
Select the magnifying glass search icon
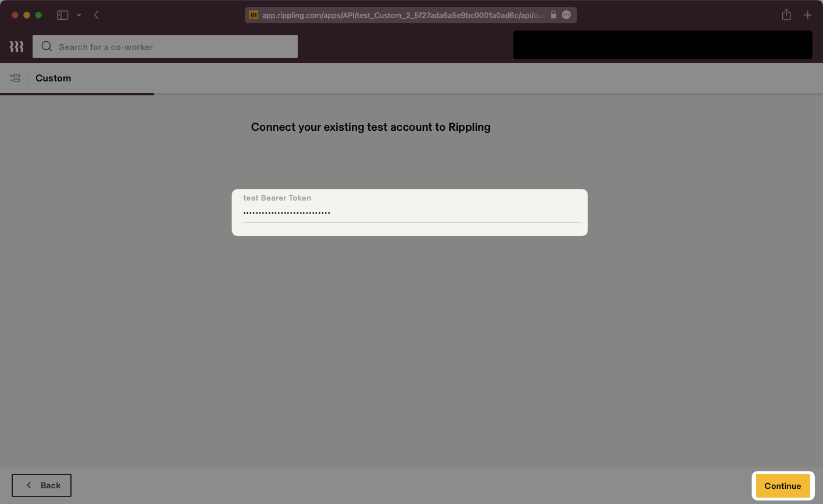click(46, 47)
